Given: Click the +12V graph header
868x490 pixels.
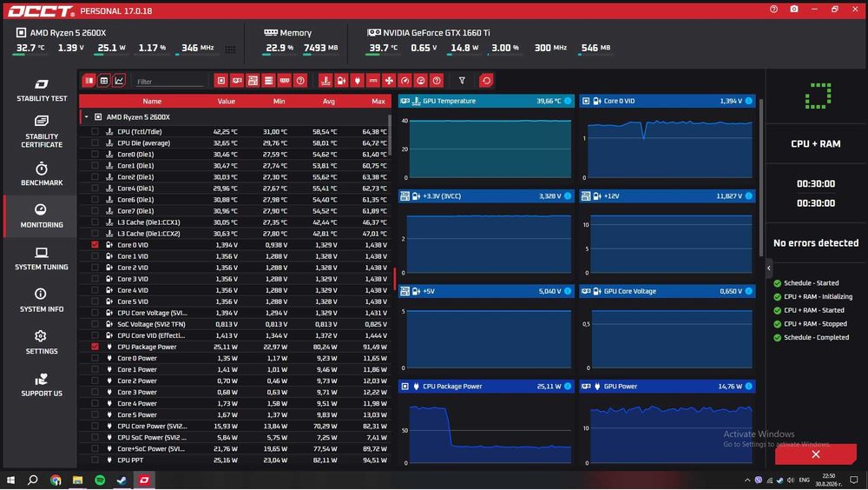Looking at the screenshot, I should pyautogui.click(x=667, y=196).
